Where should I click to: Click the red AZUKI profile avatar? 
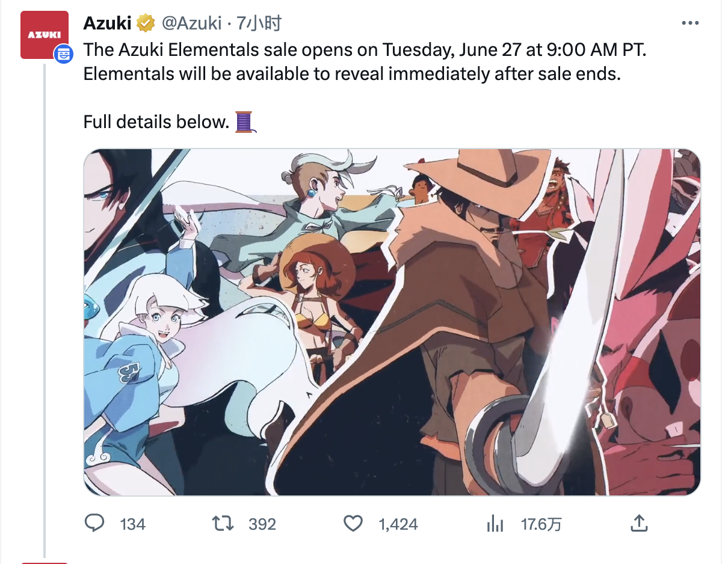tap(44, 35)
